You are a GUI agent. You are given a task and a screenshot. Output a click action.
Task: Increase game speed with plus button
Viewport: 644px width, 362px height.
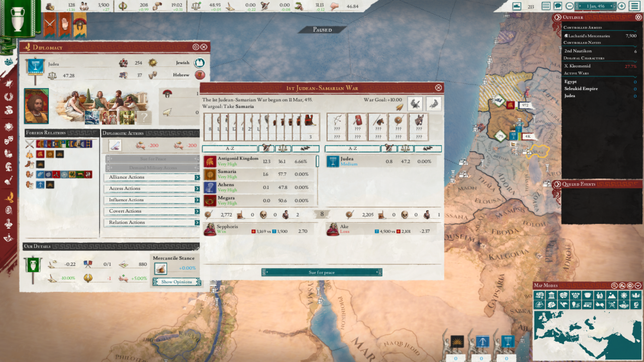click(622, 6)
